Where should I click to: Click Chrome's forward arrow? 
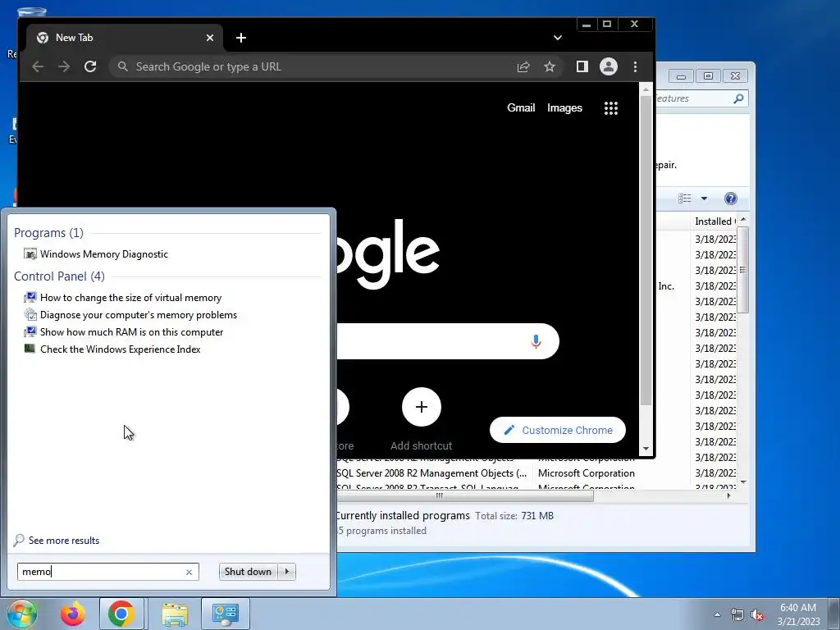[64, 66]
